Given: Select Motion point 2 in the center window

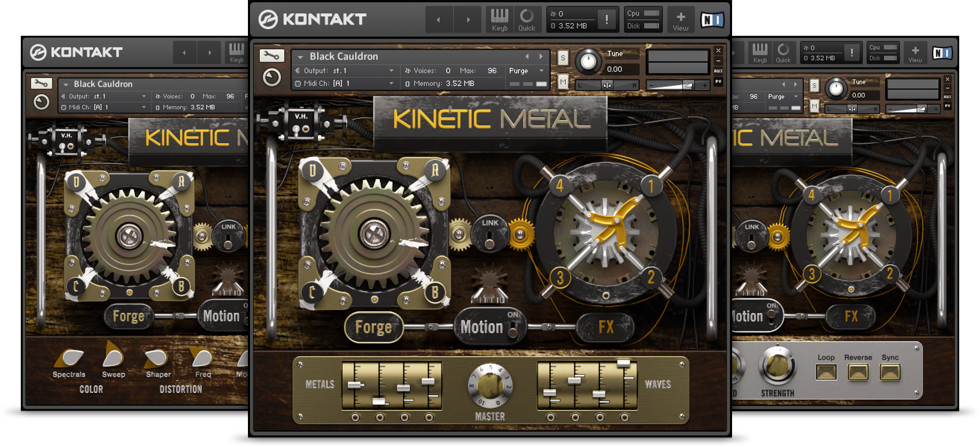Looking at the screenshot, I should 651,277.
